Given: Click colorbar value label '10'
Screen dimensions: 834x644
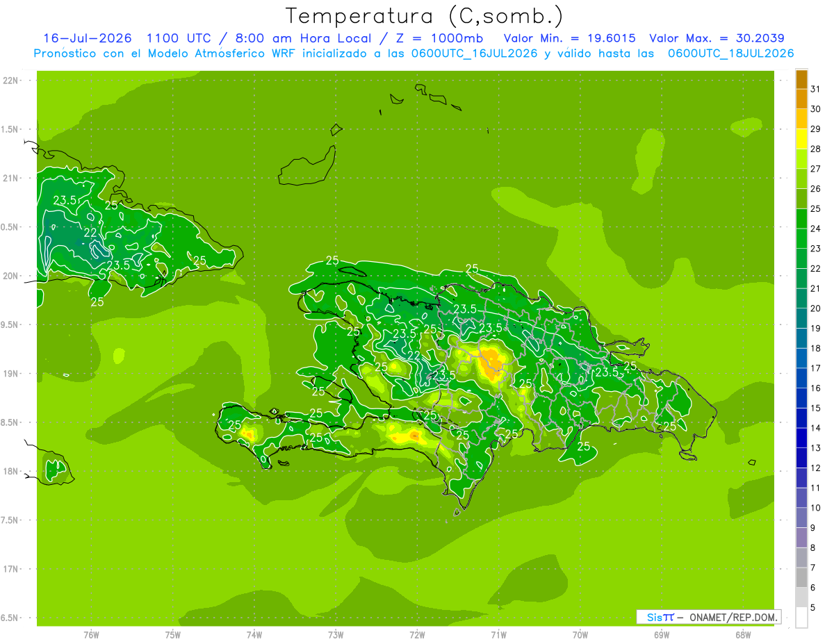Looking at the screenshot, I should (x=816, y=508).
